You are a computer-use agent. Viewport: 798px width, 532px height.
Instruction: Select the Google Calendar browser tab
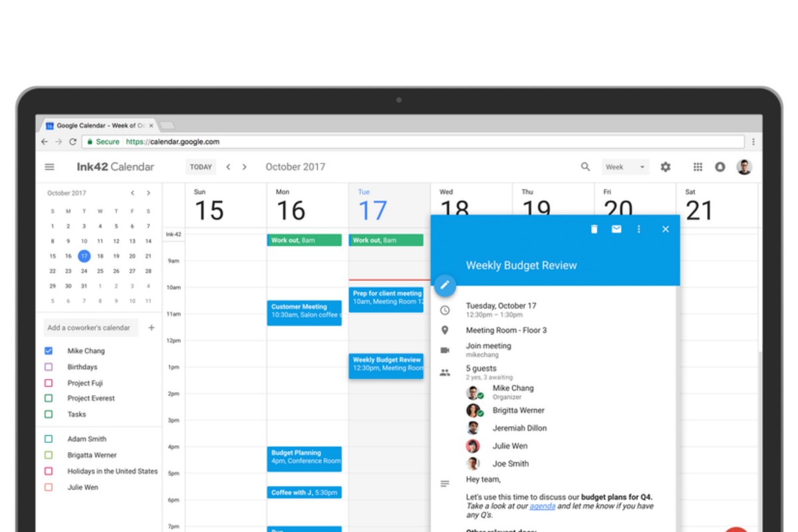point(98,125)
